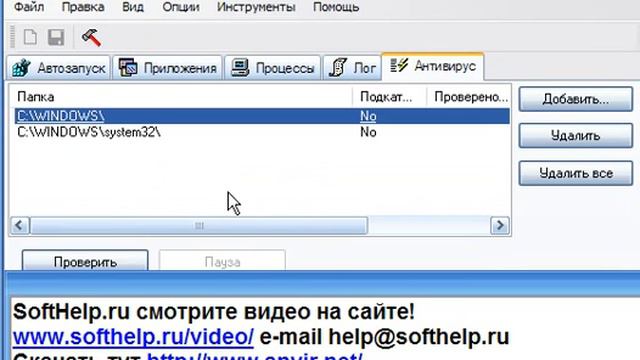Click the Подкат... column header
The image size is (640, 360).
389,97
